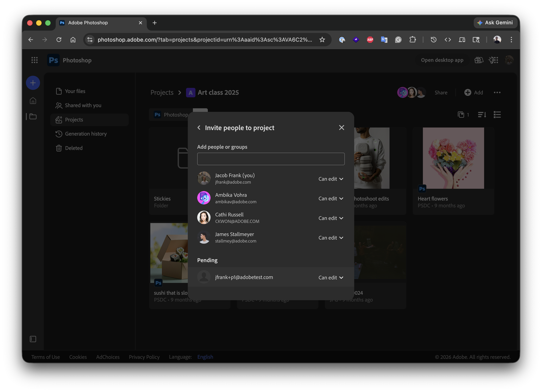The width and height of the screenshot is (542, 392).
Task: Open the Google Translate extension icon
Action: click(x=384, y=40)
